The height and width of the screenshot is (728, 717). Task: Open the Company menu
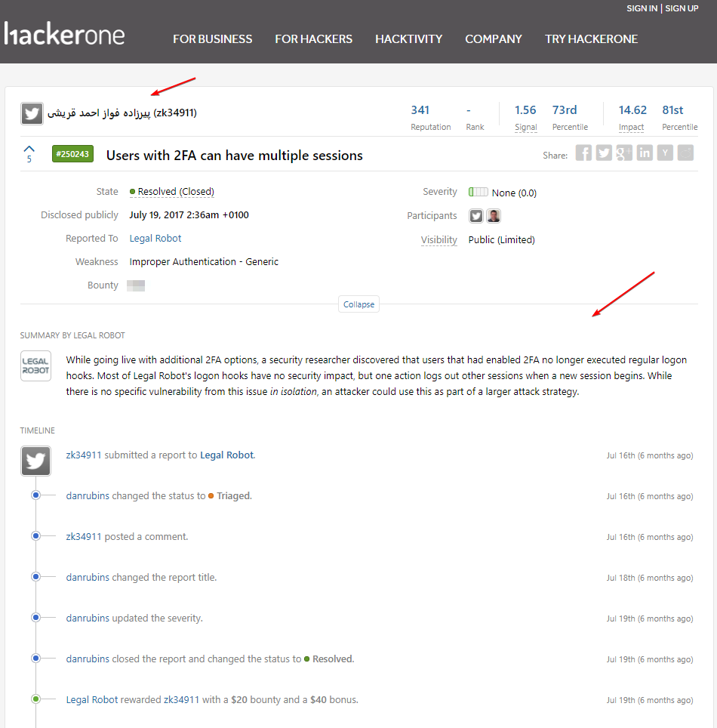click(x=494, y=39)
